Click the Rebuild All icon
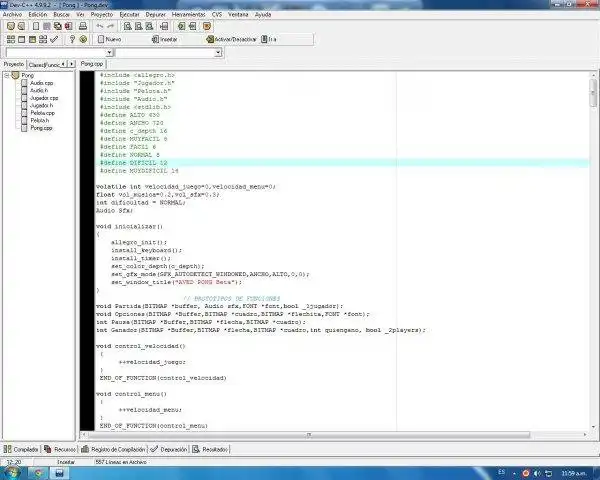The width and height of the screenshot is (600, 480). click(x=43, y=39)
